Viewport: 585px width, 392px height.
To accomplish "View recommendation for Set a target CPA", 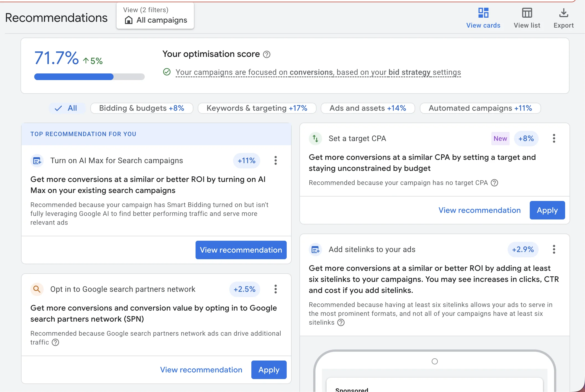I will pyautogui.click(x=479, y=210).
